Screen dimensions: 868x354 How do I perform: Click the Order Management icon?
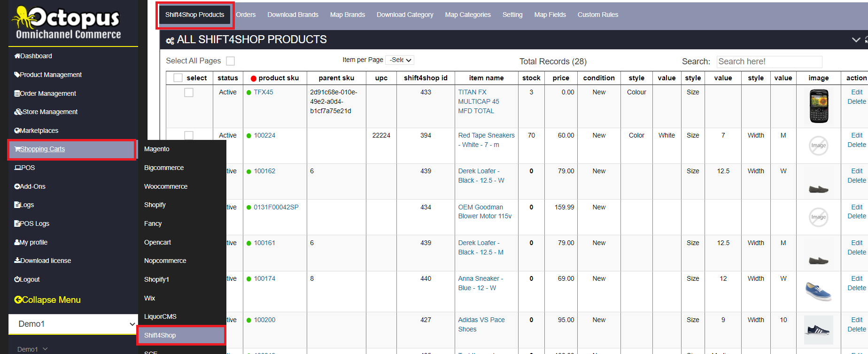click(x=17, y=93)
